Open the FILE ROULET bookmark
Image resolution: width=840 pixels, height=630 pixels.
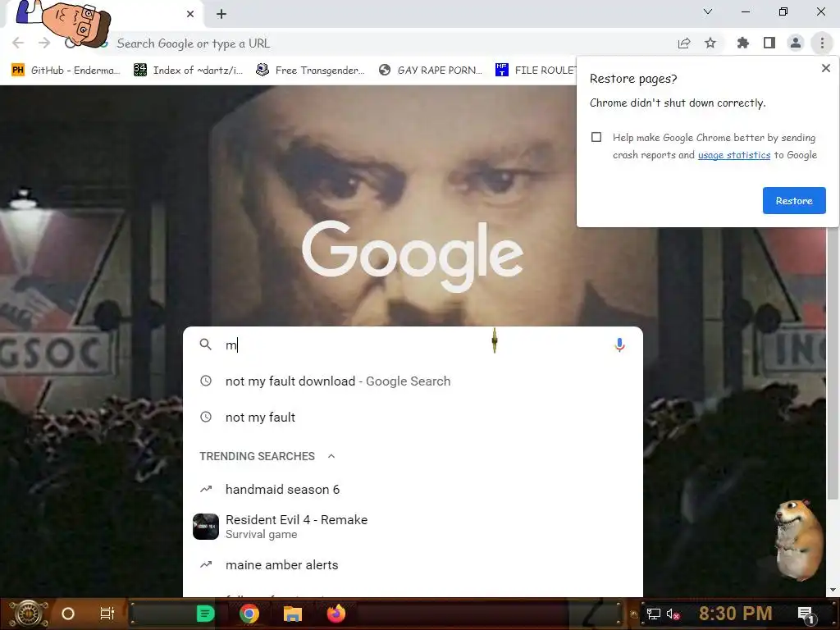[536, 71]
